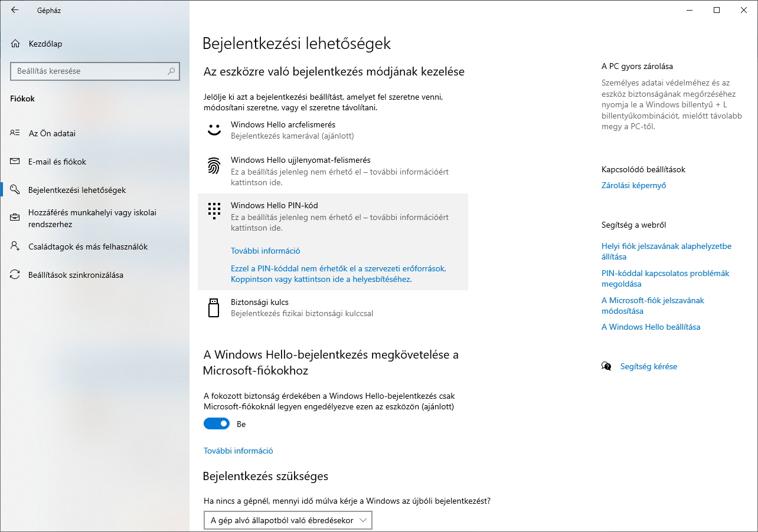The width and height of the screenshot is (758, 532).
Task: Click the Gépház window title
Action: pyautogui.click(x=49, y=11)
